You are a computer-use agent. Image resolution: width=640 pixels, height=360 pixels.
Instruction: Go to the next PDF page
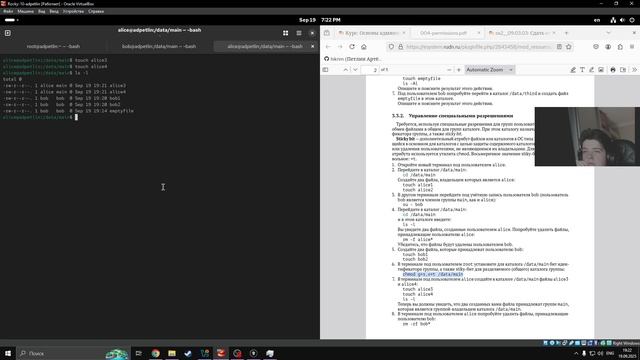click(355, 70)
